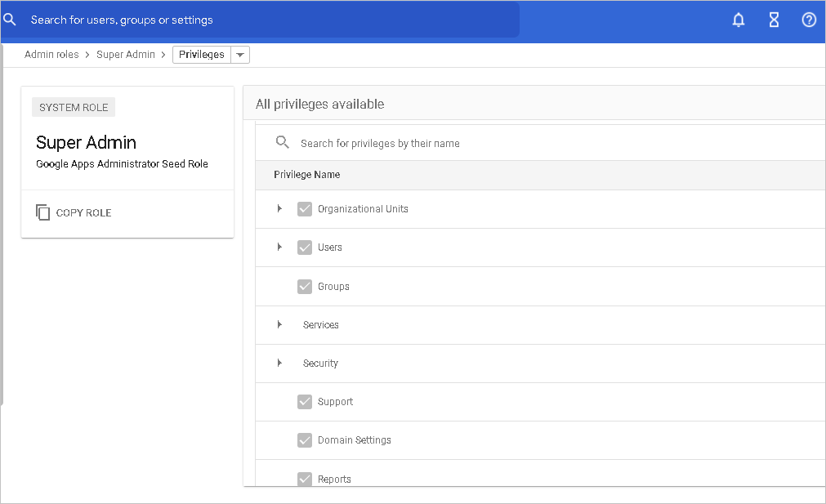
Task: Open the Privileges breadcrumb dropdown
Action: 239,55
